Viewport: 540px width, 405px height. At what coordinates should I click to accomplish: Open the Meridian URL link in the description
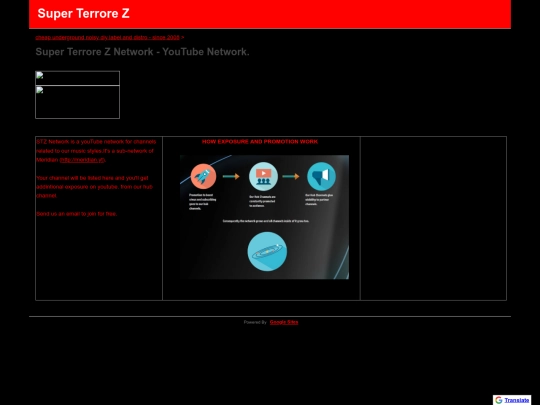pyautogui.click(x=82, y=160)
